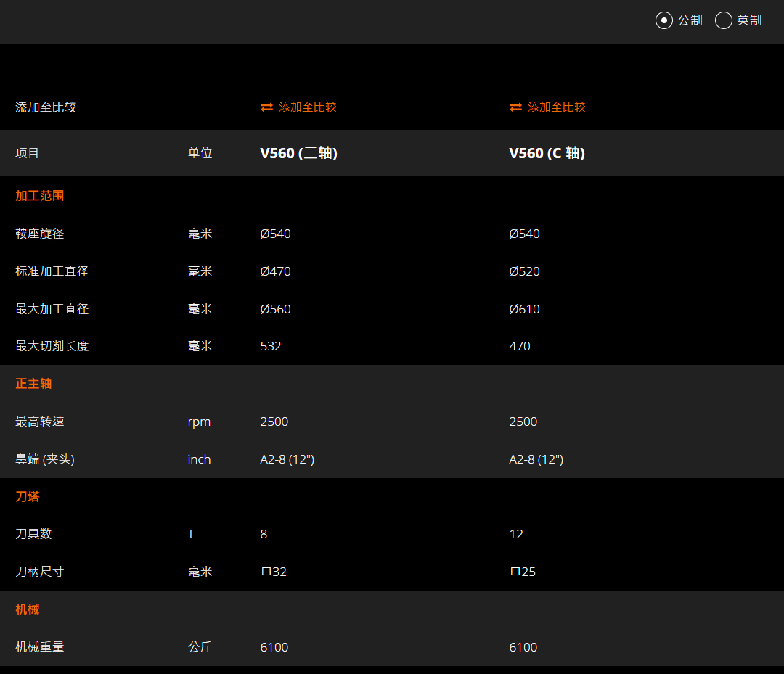Click the 鼻端 (夹头) row label
Image resolution: width=784 pixels, height=674 pixels.
pyautogui.click(x=45, y=459)
